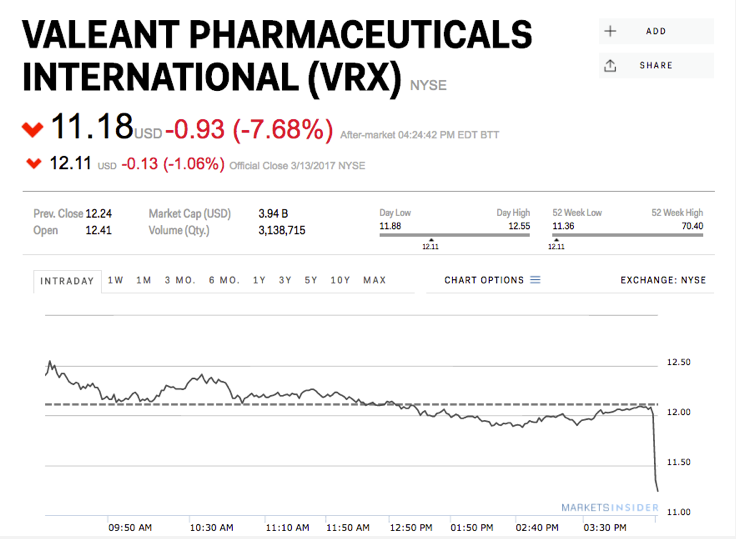Select the 1Y chart range

click(260, 280)
